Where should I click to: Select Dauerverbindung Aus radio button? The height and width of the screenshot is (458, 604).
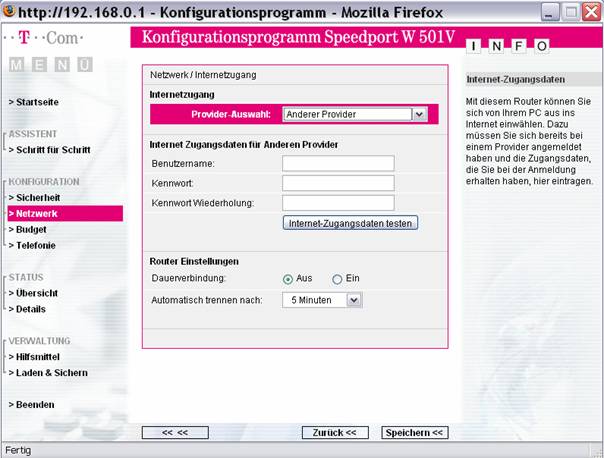click(x=288, y=279)
